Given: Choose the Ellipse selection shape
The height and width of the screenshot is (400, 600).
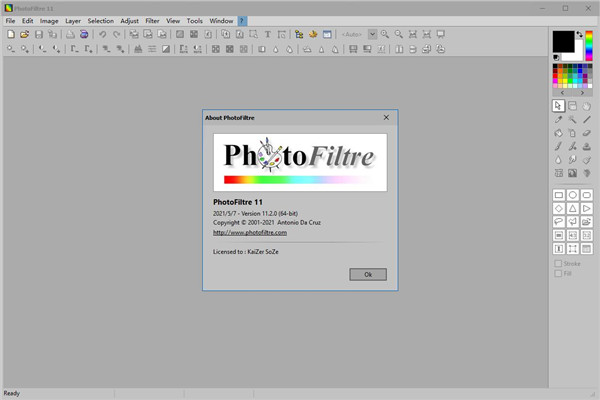Looking at the screenshot, I should click(x=573, y=194).
